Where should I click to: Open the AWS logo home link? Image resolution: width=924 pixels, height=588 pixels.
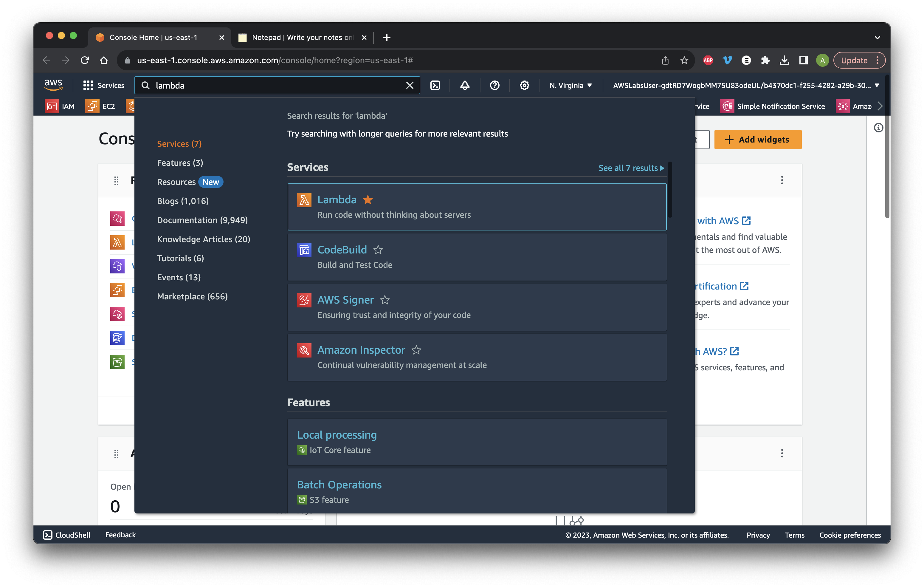tap(53, 85)
